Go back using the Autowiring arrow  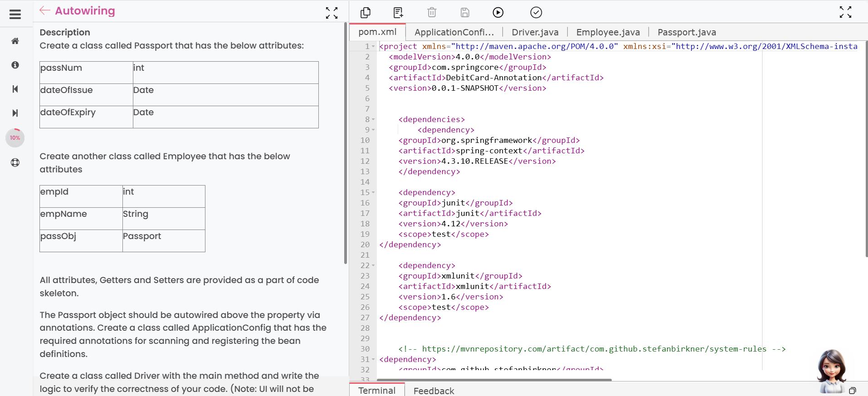click(44, 11)
